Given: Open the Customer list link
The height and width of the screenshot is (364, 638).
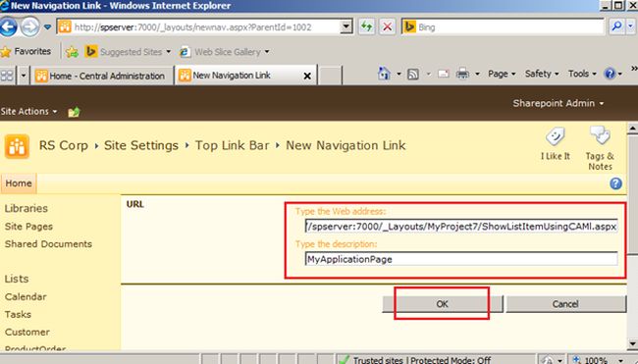Looking at the screenshot, I should (x=27, y=332).
